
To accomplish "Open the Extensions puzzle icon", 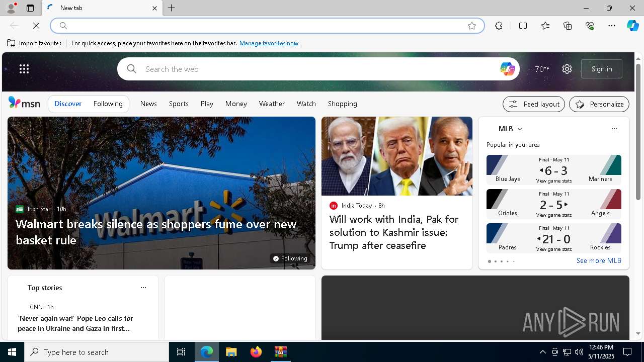I will (499, 26).
